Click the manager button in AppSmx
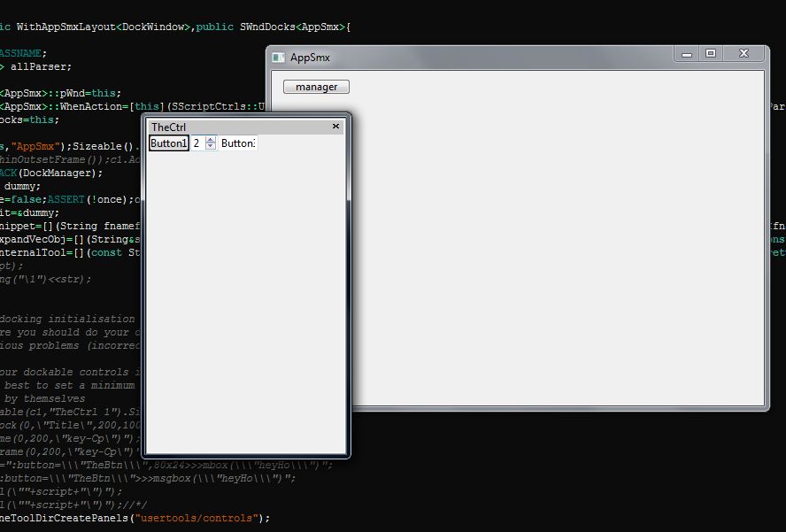This screenshot has height=532, width=786. [x=316, y=87]
